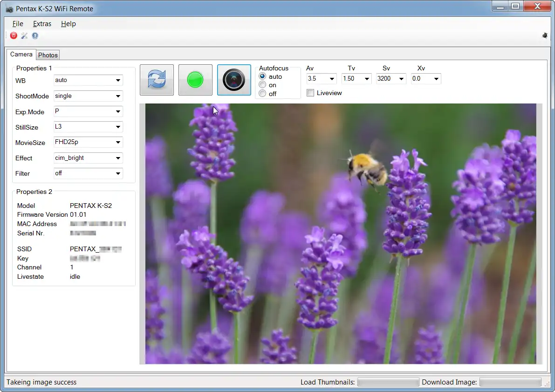The height and width of the screenshot is (392, 555).
Task: Click the camera app icon in title bar
Action: click(x=9, y=9)
